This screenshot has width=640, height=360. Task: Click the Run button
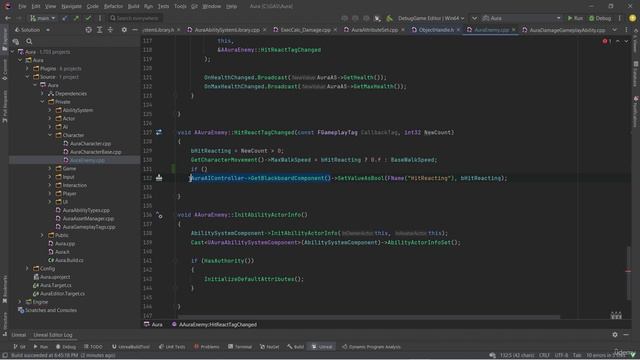pyautogui.click(x=575, y=18)
